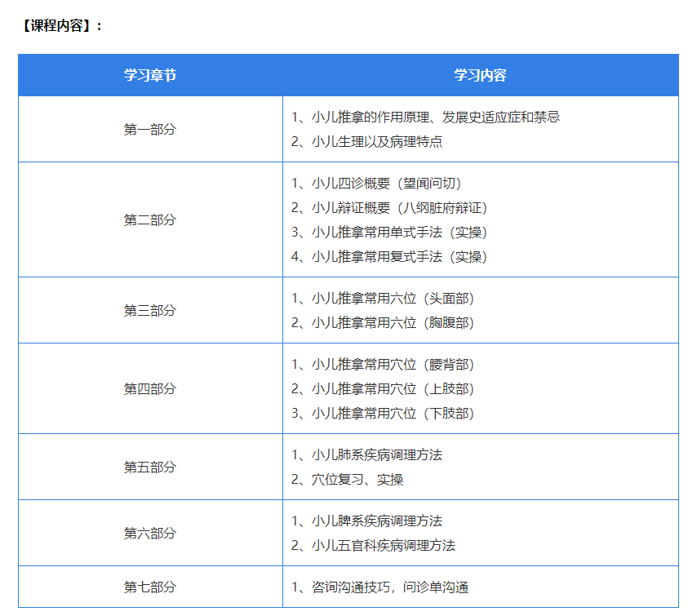Click 咨询沟通技巧，问诊单沟通 entry
This screenshot has width=697, height=616.
click(380, 587)
